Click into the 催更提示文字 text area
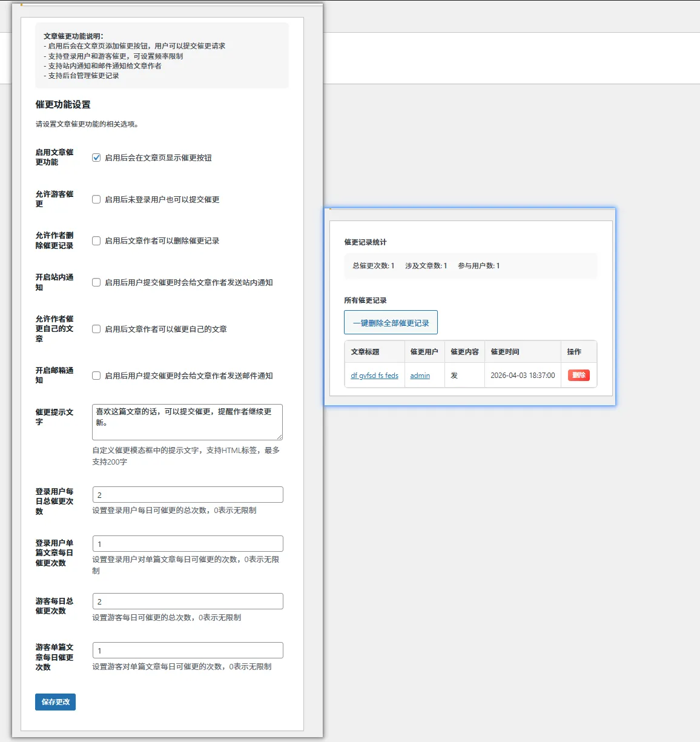The image size is (700, 742). (x=187, y=422)
